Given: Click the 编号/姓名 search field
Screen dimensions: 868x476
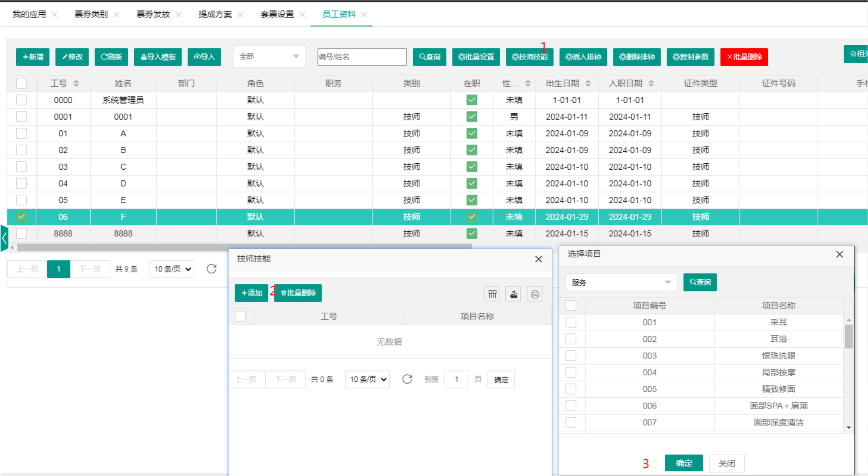Looking at the screenshot, I should click(362, 57).
